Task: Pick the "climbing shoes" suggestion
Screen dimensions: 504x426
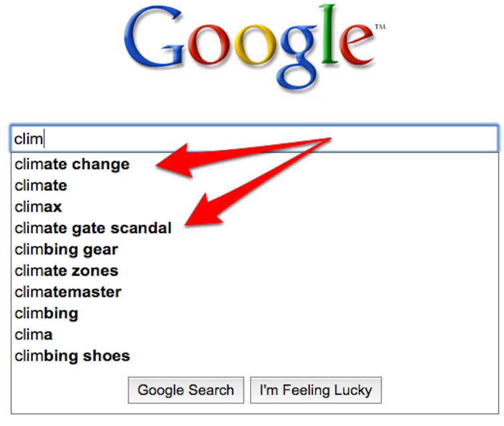Action: (72, 356)
